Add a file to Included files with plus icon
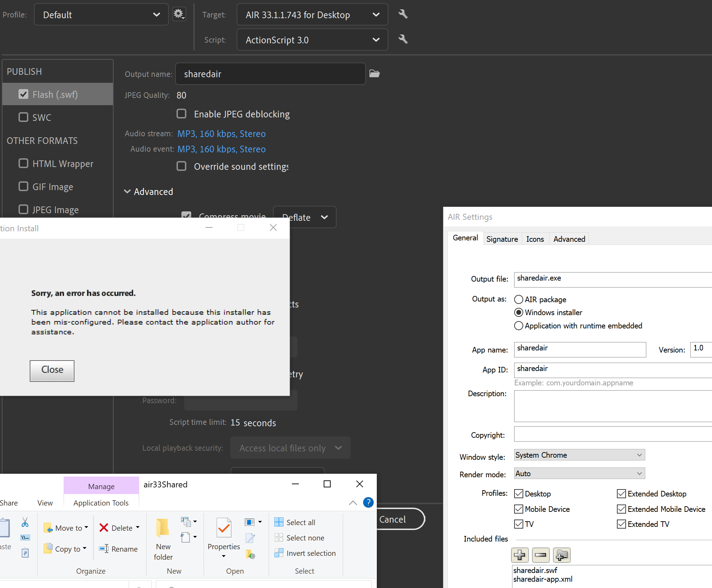Viewport: 712px width, 588px height. coord(520,555)
